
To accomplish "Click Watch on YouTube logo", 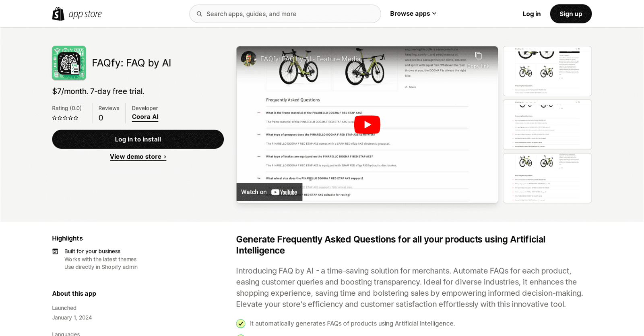I will point(284,192).
